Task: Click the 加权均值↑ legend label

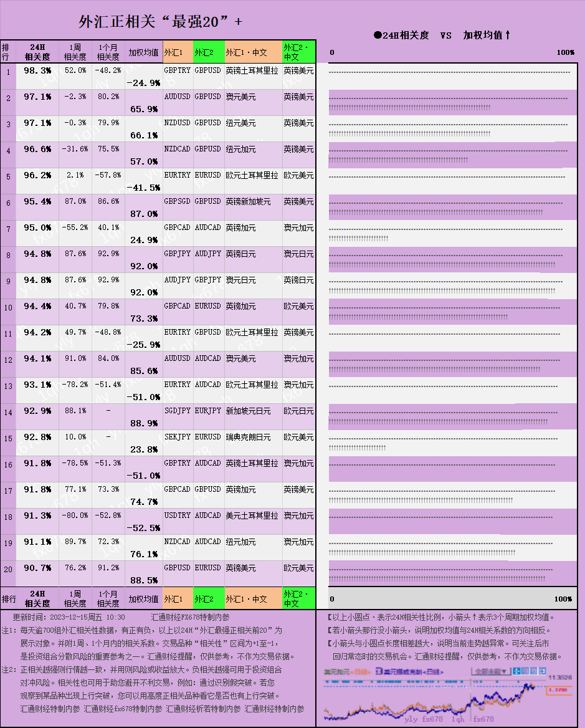Action: [487, 36]
